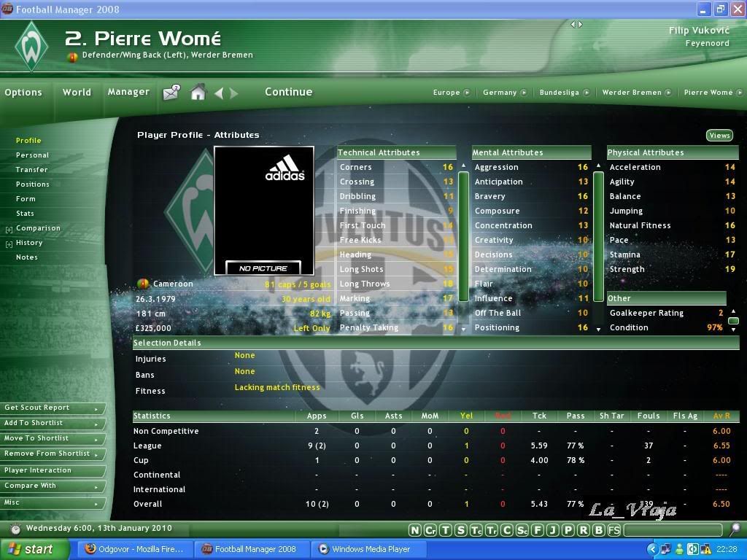The width and height of the screenshot is (747, 560).
Task: Click the FS shortcut icon in bottom bar
Action: (614, 530)
